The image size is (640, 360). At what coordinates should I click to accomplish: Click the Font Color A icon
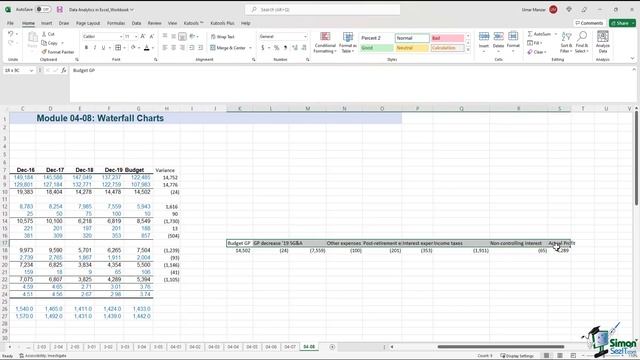pyautogui.click(x=147, y=48)
